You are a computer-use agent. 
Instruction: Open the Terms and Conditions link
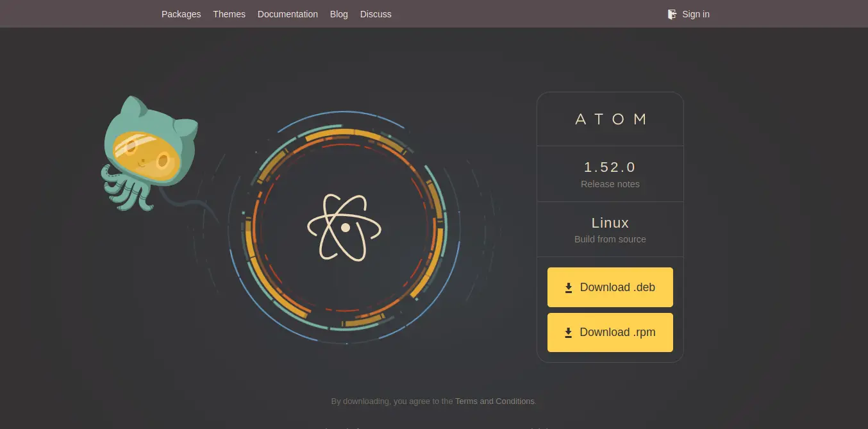494,401
